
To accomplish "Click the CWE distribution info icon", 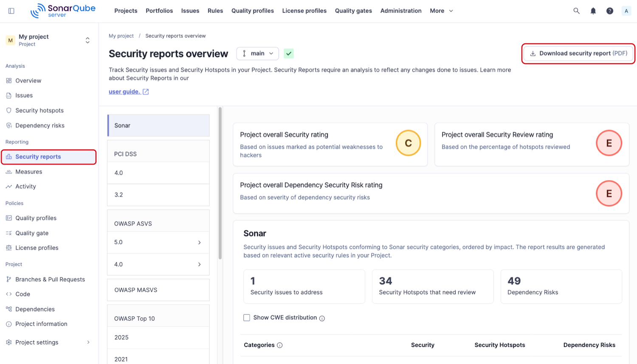I will [322, 318].
